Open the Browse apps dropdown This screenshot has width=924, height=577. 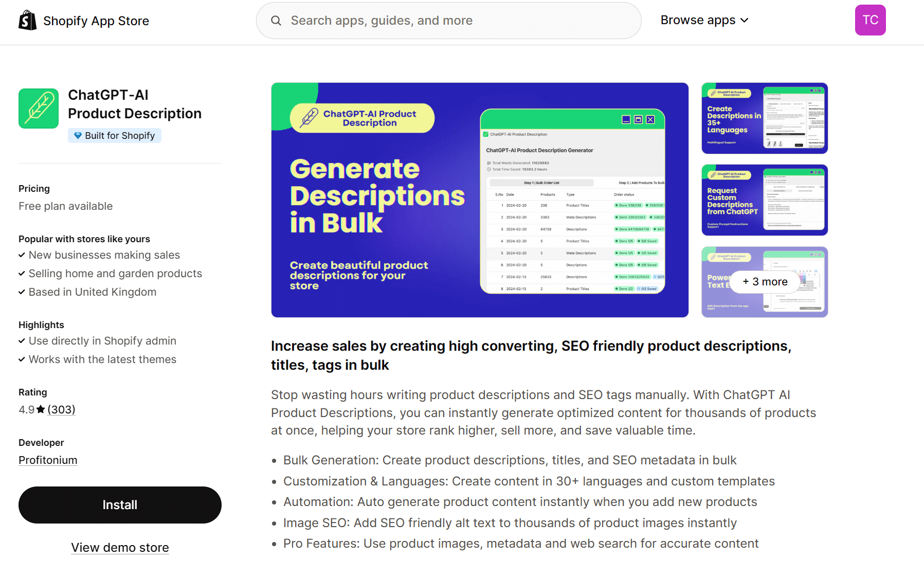click(x=704, y=20)
